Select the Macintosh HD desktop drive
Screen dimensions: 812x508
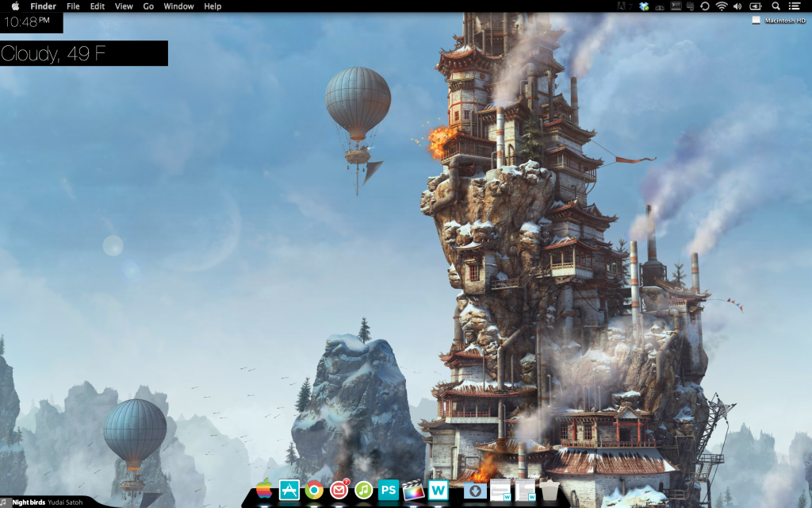tap(780, 20)
